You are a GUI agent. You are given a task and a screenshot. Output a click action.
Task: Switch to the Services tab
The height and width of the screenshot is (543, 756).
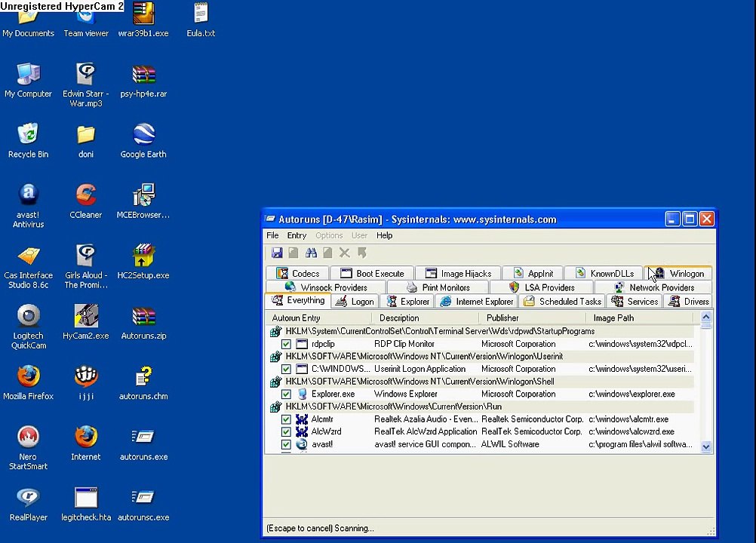[635, 301]
